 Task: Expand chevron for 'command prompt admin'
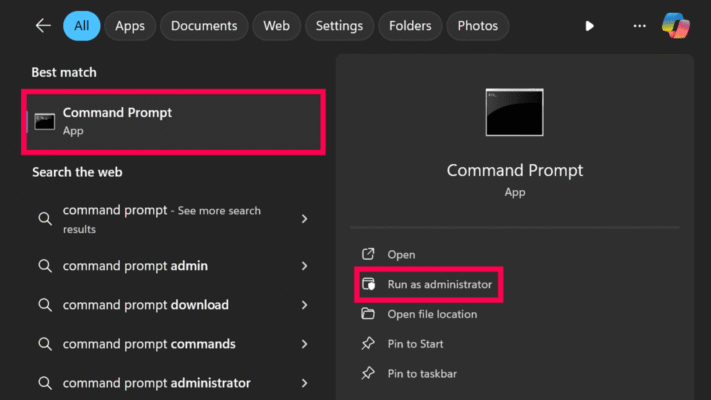coord(305,266)
